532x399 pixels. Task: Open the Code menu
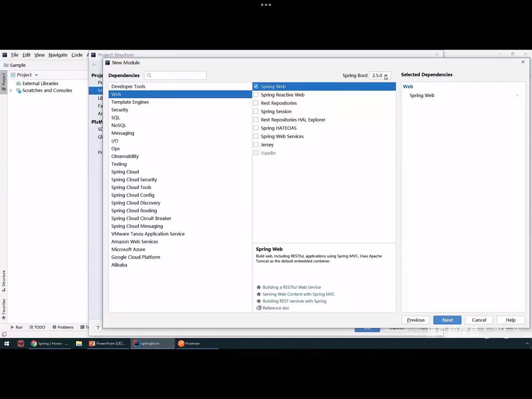pos(77,55)
